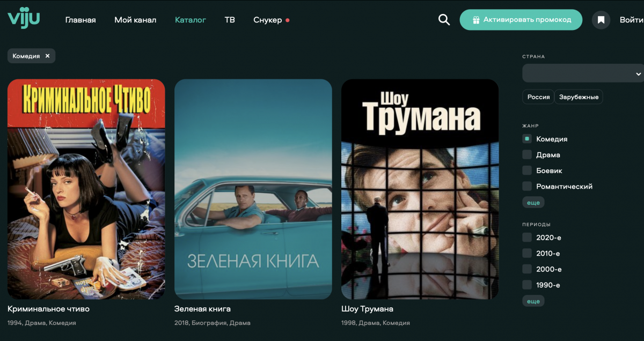Remove the Комедия filter tag
This screenshot has height=341, width=644.
47,56
